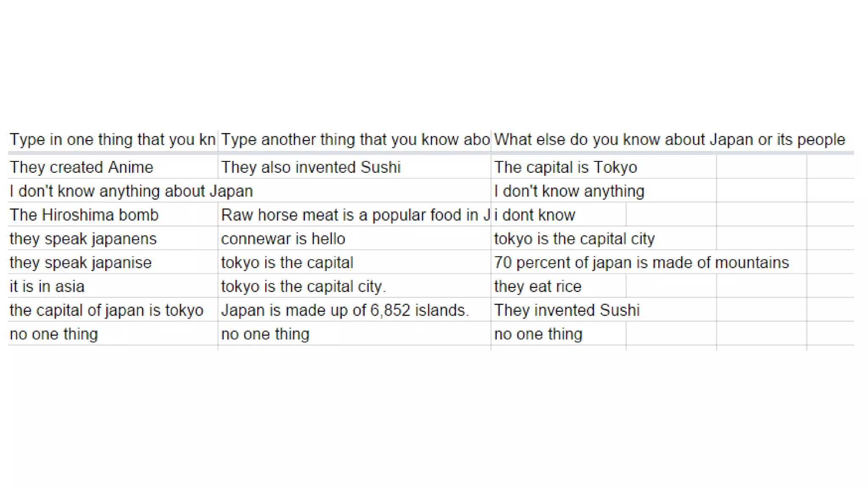The height and width of the screenshot is (488, 868).
Task: Select the 'They also invented Sushi' cell
Action: [354, 167]
